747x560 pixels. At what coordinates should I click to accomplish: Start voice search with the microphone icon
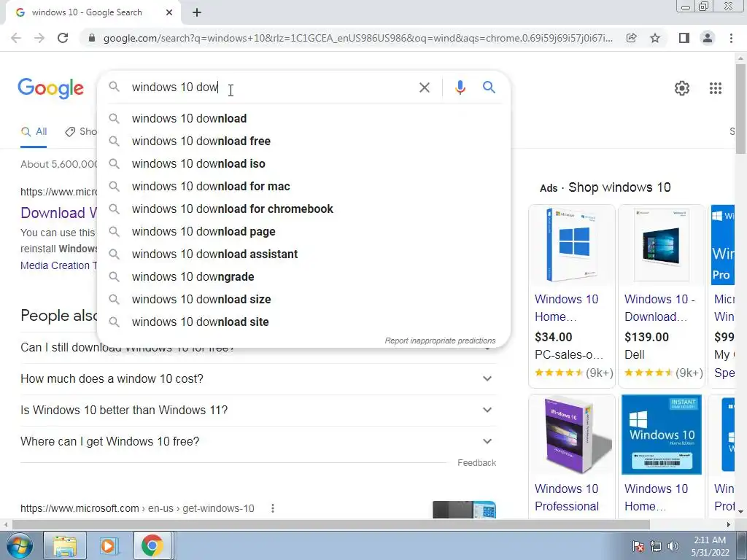(x=460, y=87)
